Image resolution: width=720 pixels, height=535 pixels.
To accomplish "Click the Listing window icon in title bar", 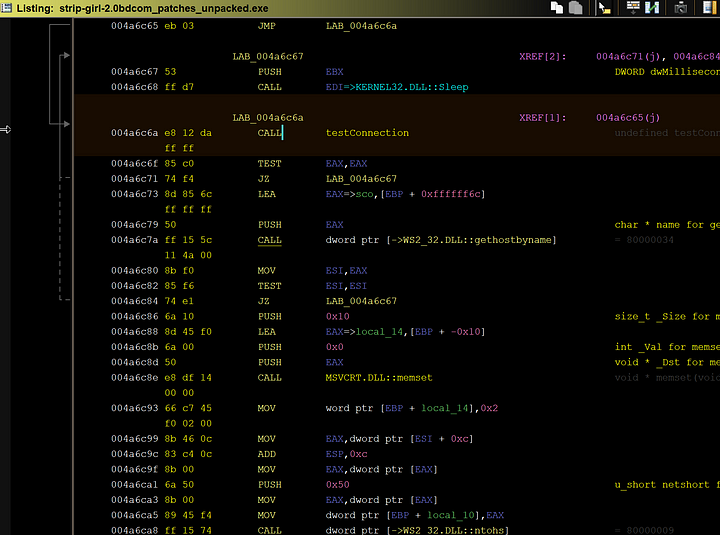I will point(6,8).
